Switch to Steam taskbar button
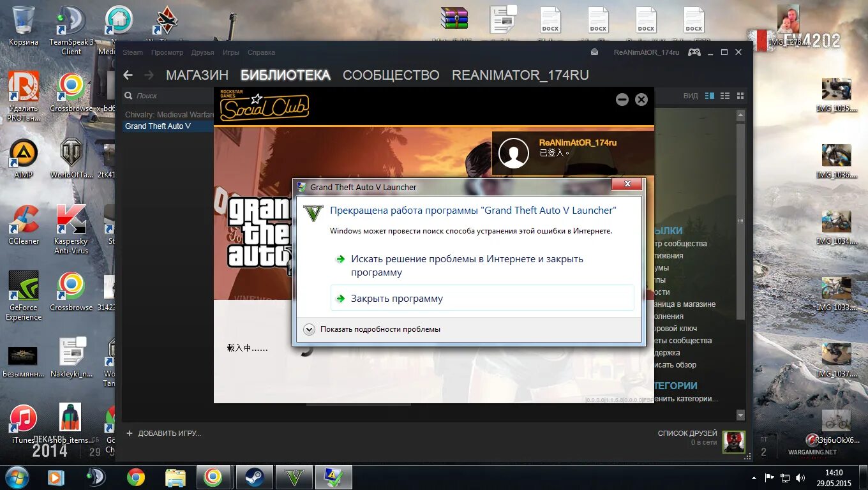This screenshot has width=868, height=490. (x=255, y=477)
